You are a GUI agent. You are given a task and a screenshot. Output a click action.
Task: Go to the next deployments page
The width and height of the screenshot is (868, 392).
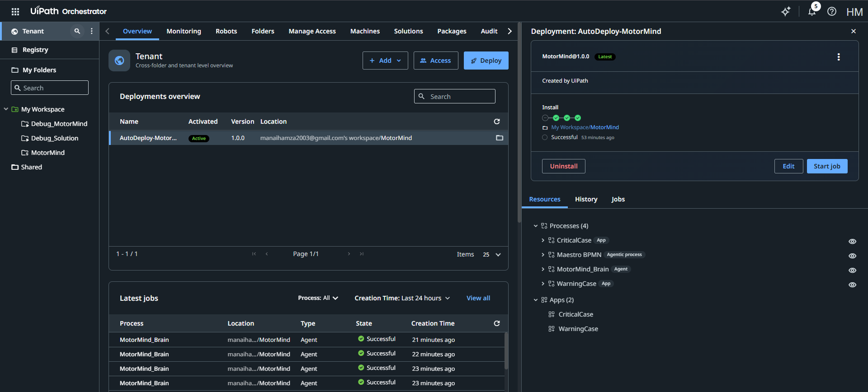[349, 254]
